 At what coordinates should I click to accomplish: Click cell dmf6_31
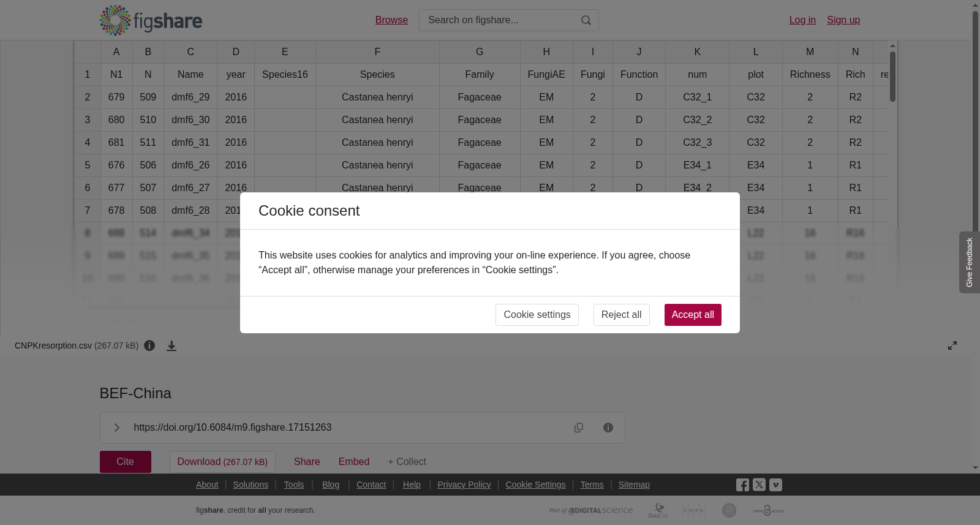[x=190, y=143]
